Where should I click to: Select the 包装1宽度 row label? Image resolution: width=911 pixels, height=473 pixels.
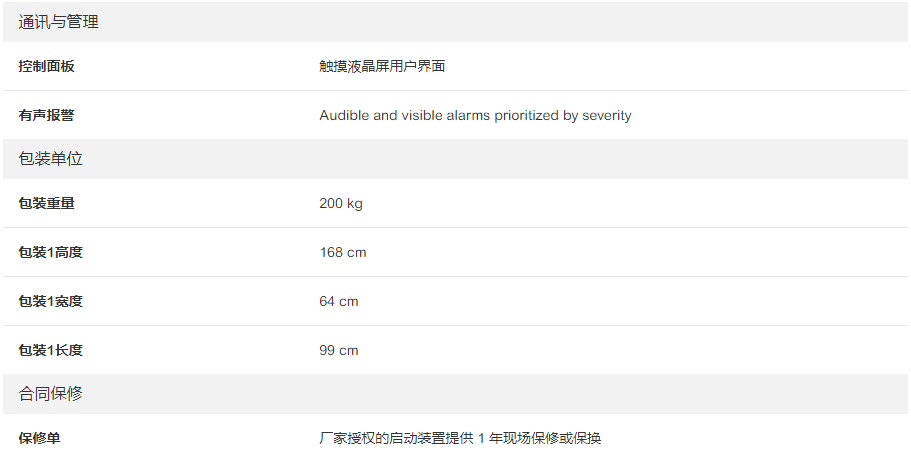coord(50,302)
